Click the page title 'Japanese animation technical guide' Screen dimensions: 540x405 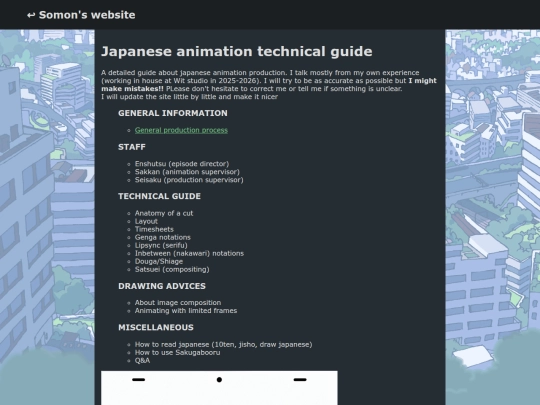pyautogui.click(x=237, y=51)
